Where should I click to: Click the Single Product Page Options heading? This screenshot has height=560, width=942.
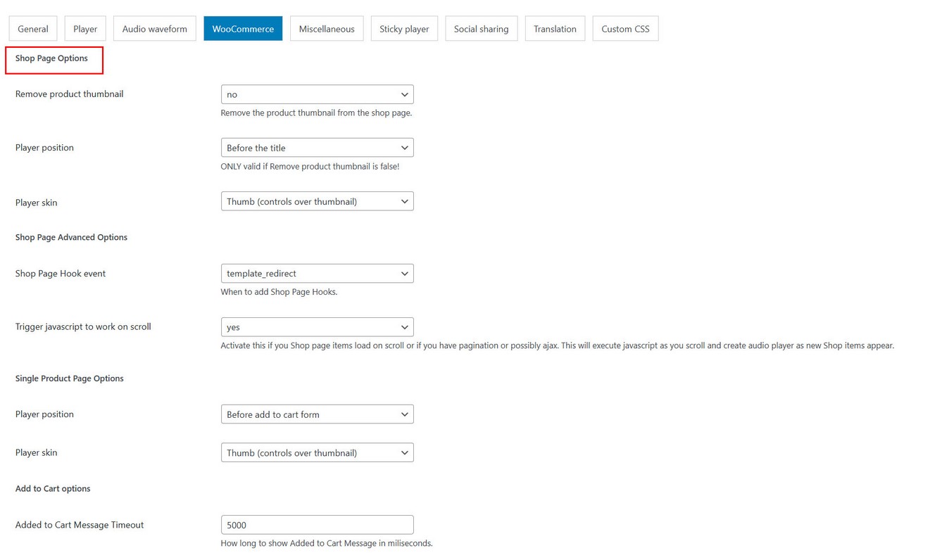[x=69, y=378]
